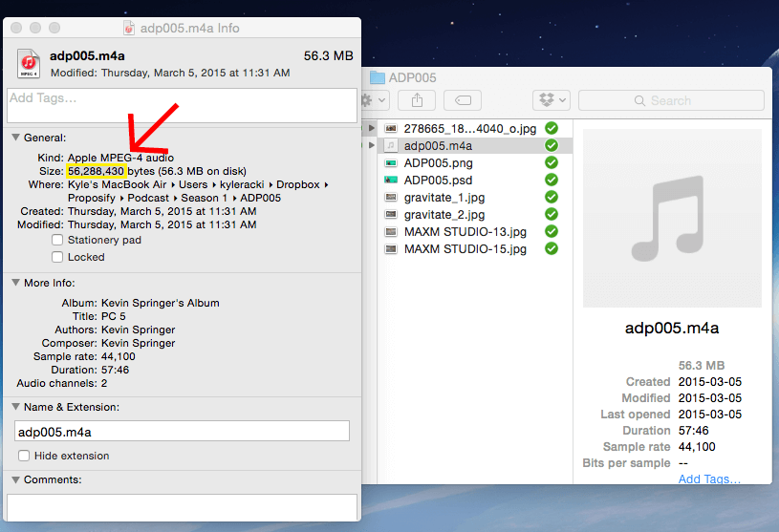Click Dropbox sync checkmark beside adp005.m4a
779x532 pixels.
[552, 145]
